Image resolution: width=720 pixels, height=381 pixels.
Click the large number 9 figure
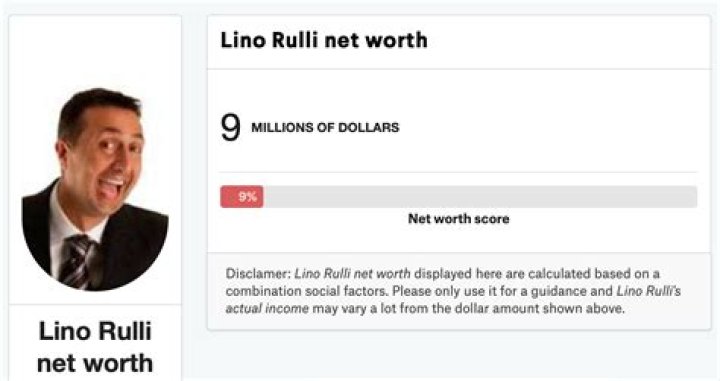231,128
